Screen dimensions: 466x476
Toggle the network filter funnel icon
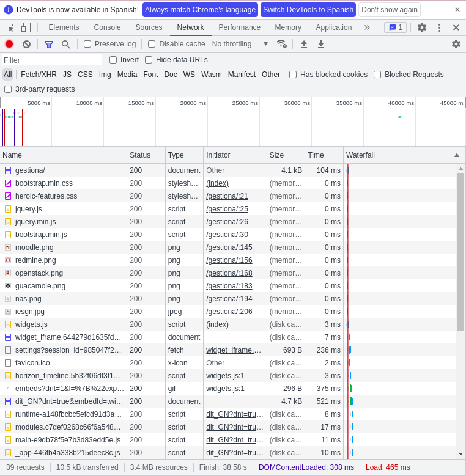point(49,44)
